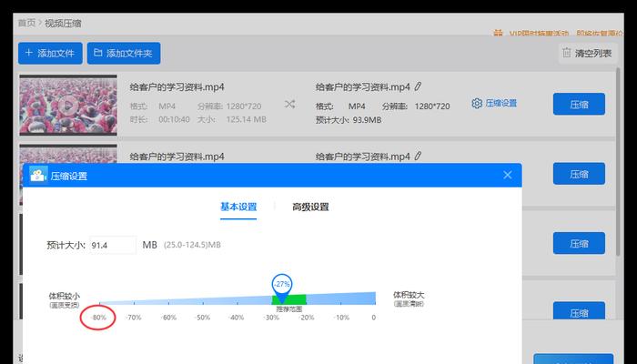The width and height of the screenshot is (637, 364).
Task: Close the 压缩设置 dialog with the X
Action: pyautogui.click(x=507, y=176)
